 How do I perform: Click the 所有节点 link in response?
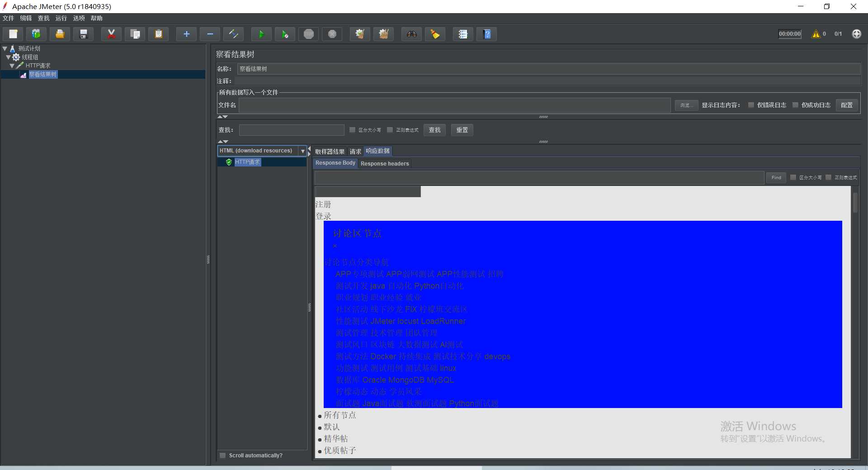pyautogui.click(x=340, y=415)
